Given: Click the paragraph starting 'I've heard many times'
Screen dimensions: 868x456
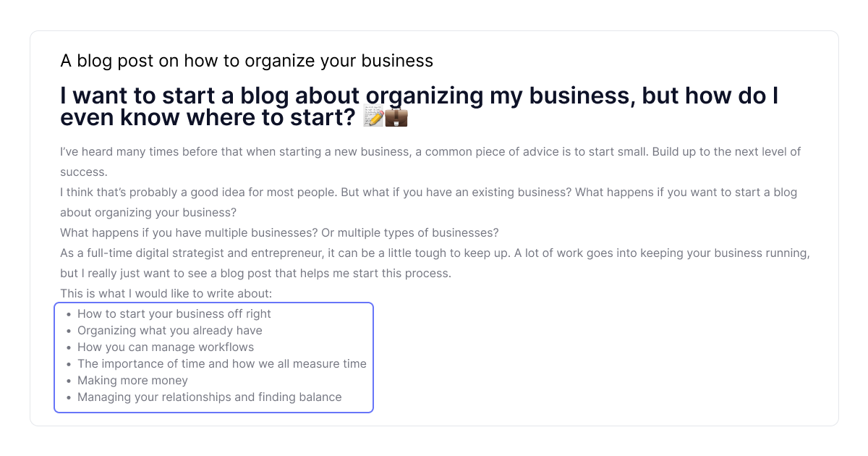Looking at the screenshot, I should 430,152.
